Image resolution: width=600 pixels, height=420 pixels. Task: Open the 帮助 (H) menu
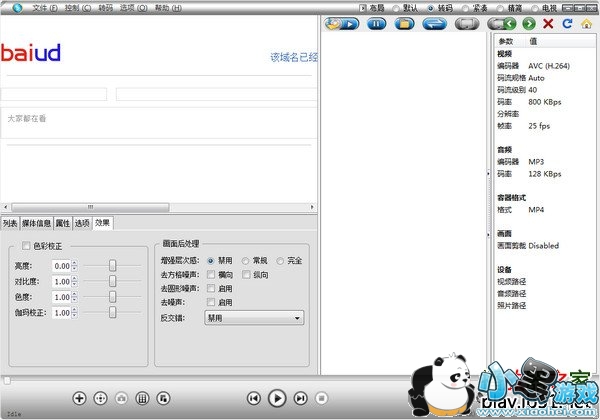tap(168, 8)
